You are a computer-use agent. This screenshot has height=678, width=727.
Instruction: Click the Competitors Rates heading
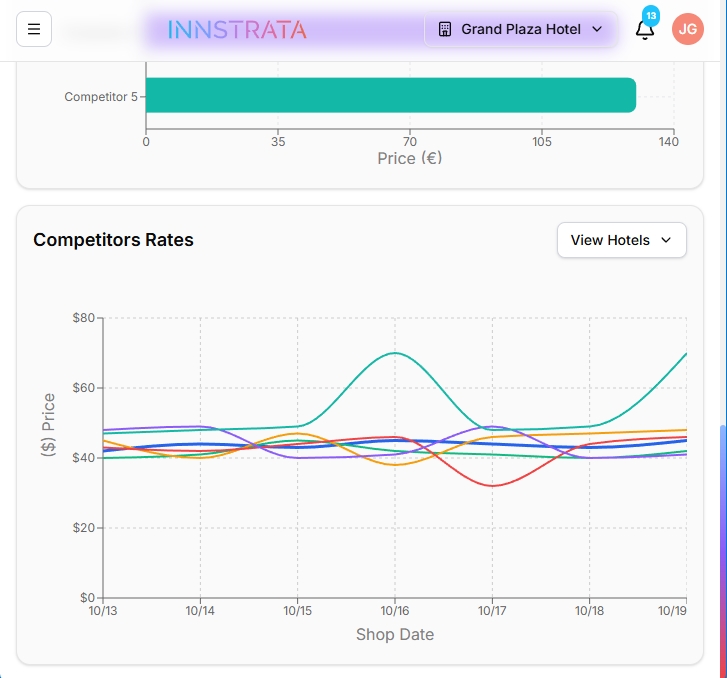113,240
